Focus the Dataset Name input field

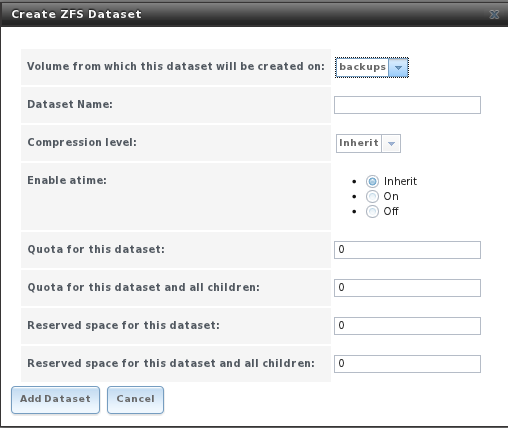point(407,105)
